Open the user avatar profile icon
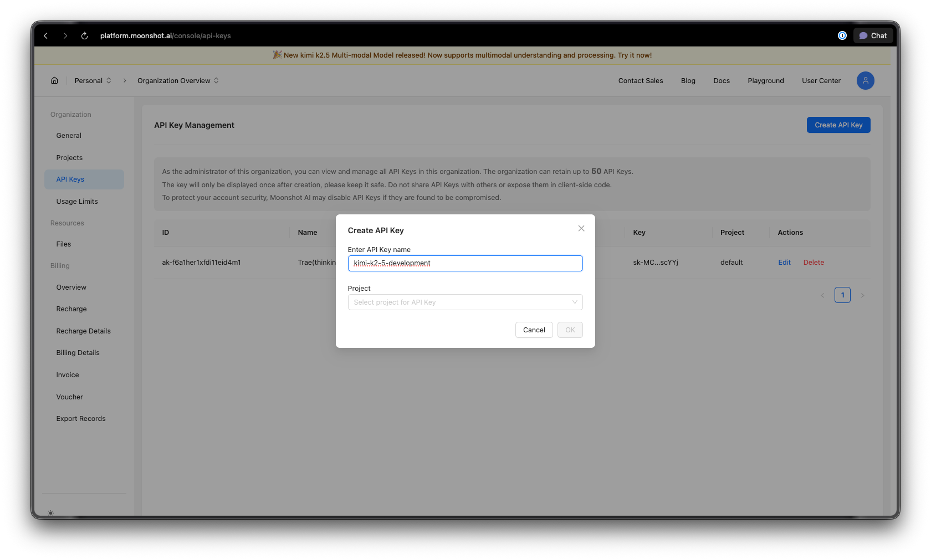Viewport: 931px width, 560px height. pos(865,80)
